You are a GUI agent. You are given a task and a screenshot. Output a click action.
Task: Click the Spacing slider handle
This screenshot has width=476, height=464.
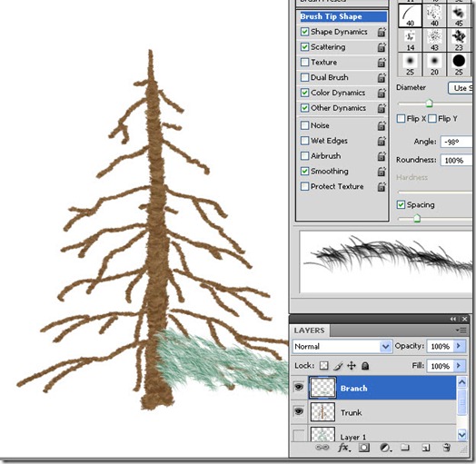[417, 218]
